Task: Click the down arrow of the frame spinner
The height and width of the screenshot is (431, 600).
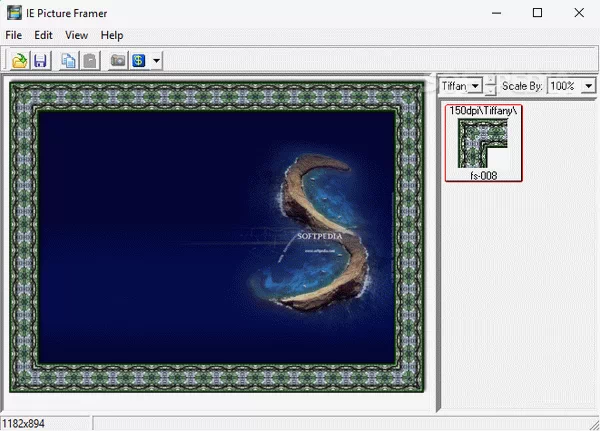Action: (490, 91)
